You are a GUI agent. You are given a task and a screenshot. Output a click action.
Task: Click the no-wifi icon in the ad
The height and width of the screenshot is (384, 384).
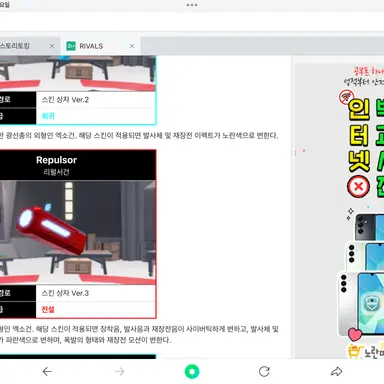coord(346,97)
